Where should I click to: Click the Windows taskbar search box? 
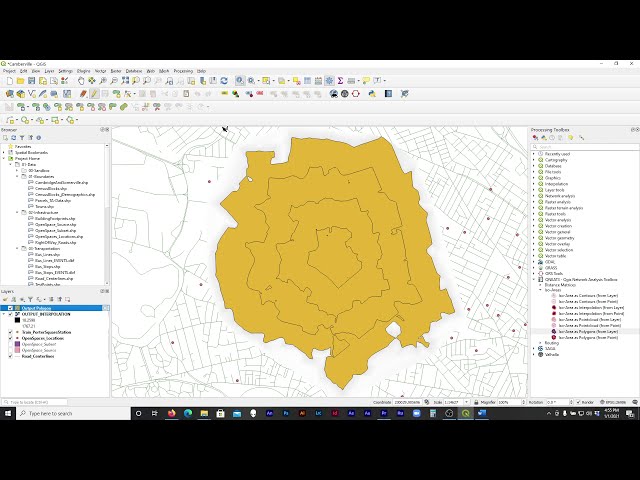(x=74, y=413)
